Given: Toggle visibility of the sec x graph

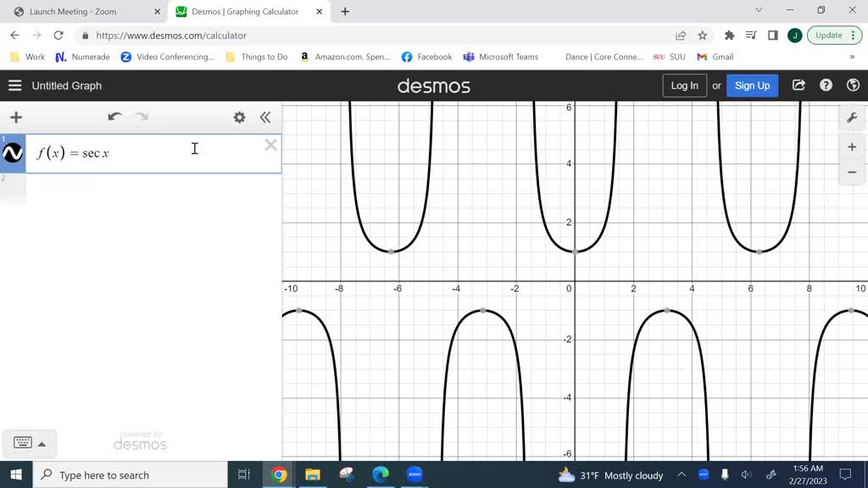Looking at the screenshot, I should 13,153.
